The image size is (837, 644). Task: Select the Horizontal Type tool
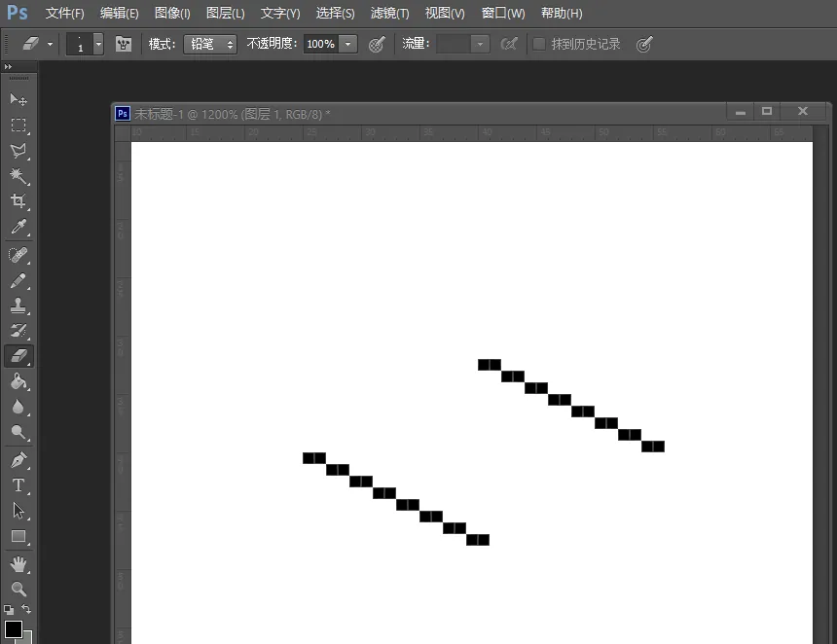[18, 485]
